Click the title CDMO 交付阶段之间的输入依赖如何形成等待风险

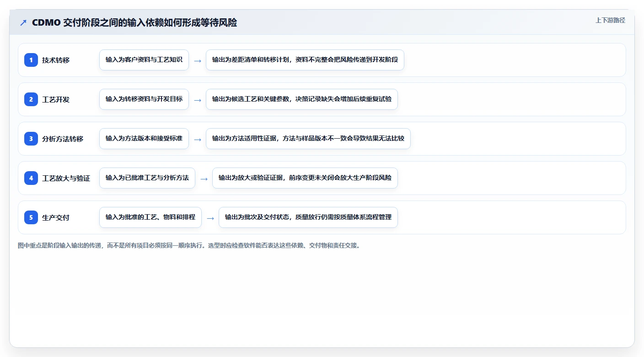134,23
